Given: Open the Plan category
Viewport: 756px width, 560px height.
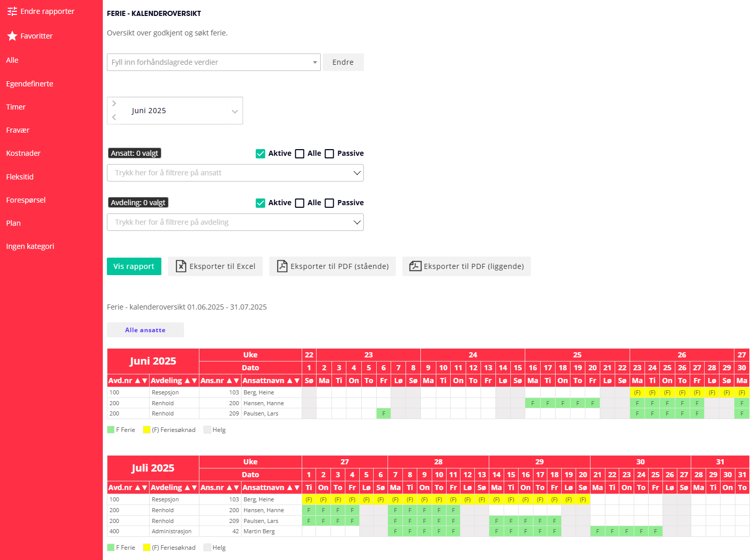Looking at the screenshot, I should (x=13, y=223).
